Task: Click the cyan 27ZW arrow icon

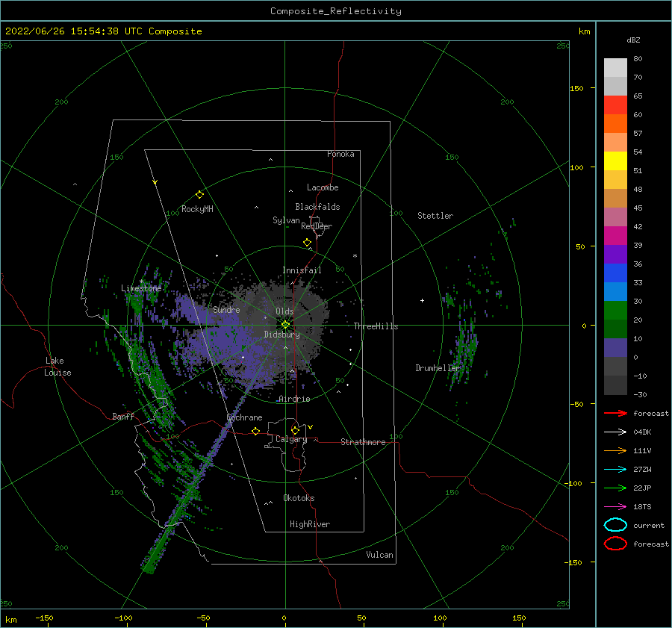Action: [x=615, y=470]
